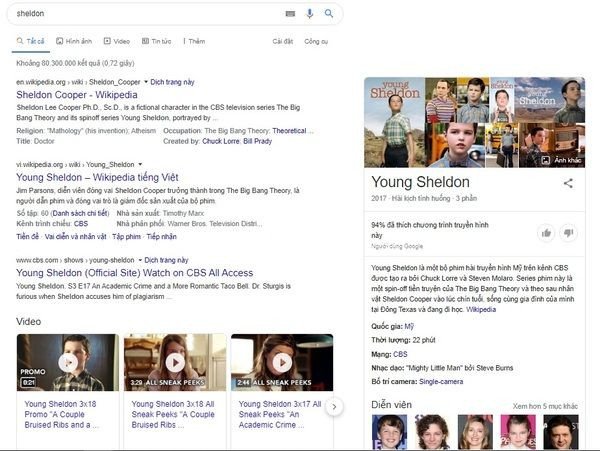This screenshot has height=451, width=600.
Task: Give thumbs up to Young Sheldon
Action: pos(546,233)
